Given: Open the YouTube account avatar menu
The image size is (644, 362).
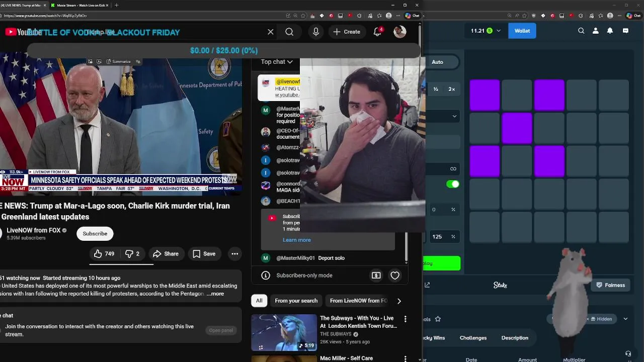Looking at the screenshot, I should click(x=400, y=32).
